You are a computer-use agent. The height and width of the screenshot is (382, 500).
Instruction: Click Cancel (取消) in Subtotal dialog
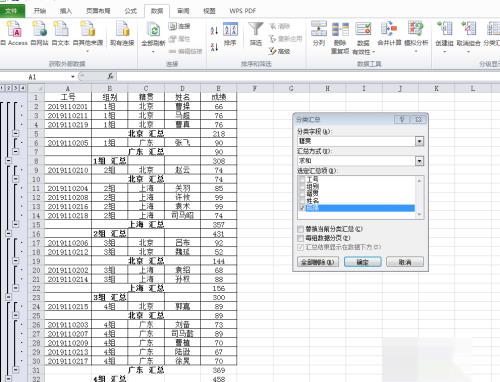pyautogui.click(x=405, y=262)
